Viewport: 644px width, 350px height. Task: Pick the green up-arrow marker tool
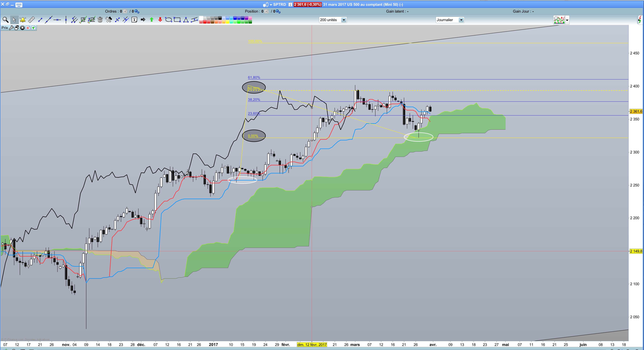coord(151,20)
